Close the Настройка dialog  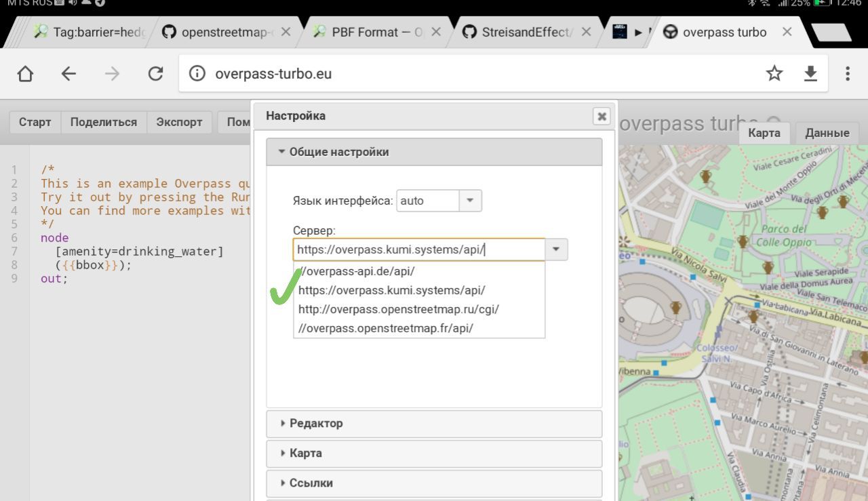[601, 116]
